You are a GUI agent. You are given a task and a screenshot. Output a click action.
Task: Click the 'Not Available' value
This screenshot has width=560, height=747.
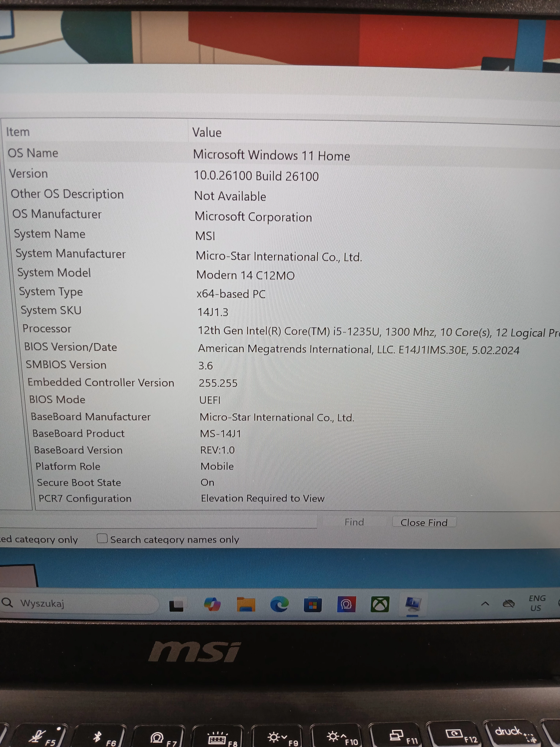[x=230, y=196]
